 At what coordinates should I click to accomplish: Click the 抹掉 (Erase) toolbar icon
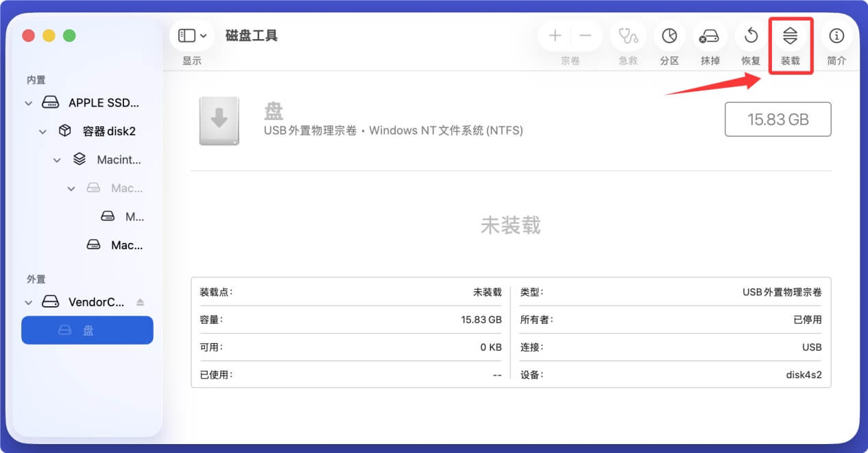tap(710, 36)
